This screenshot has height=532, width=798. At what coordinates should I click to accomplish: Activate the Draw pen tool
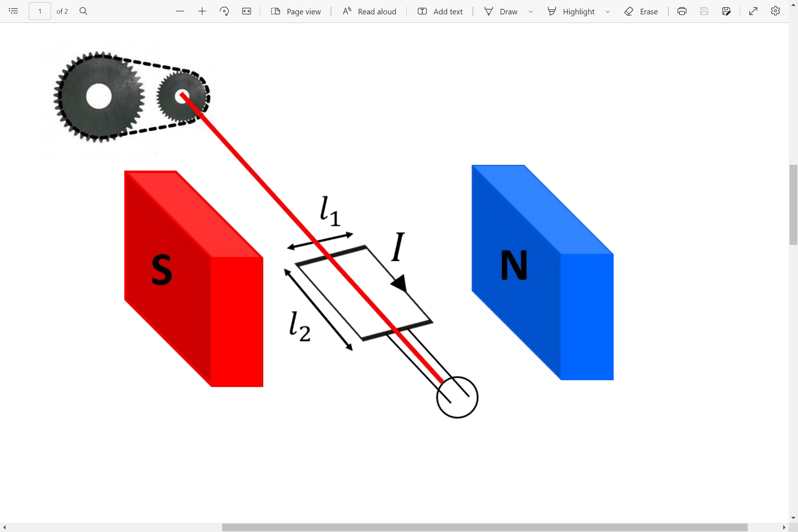click(501, 11)
